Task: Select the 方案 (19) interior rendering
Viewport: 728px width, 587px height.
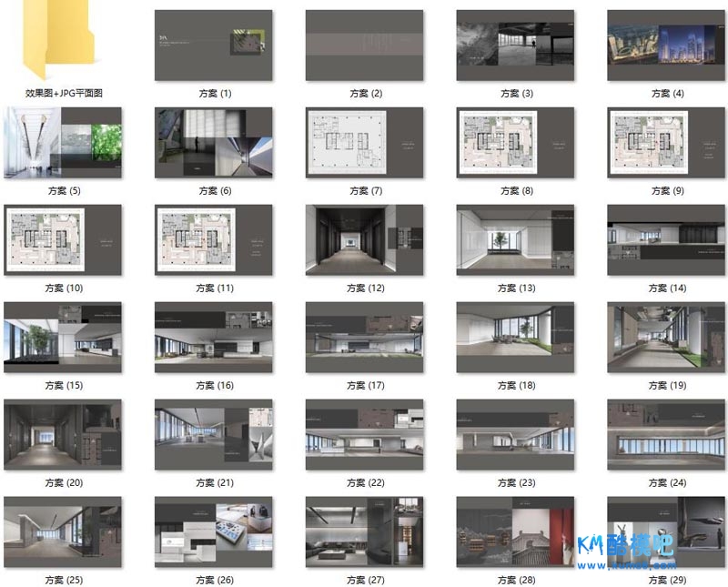Action: (666, 338)
